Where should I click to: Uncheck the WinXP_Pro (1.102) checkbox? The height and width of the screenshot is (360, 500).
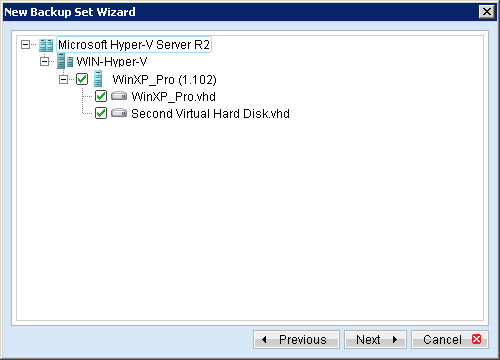click(x=82, y=79)
